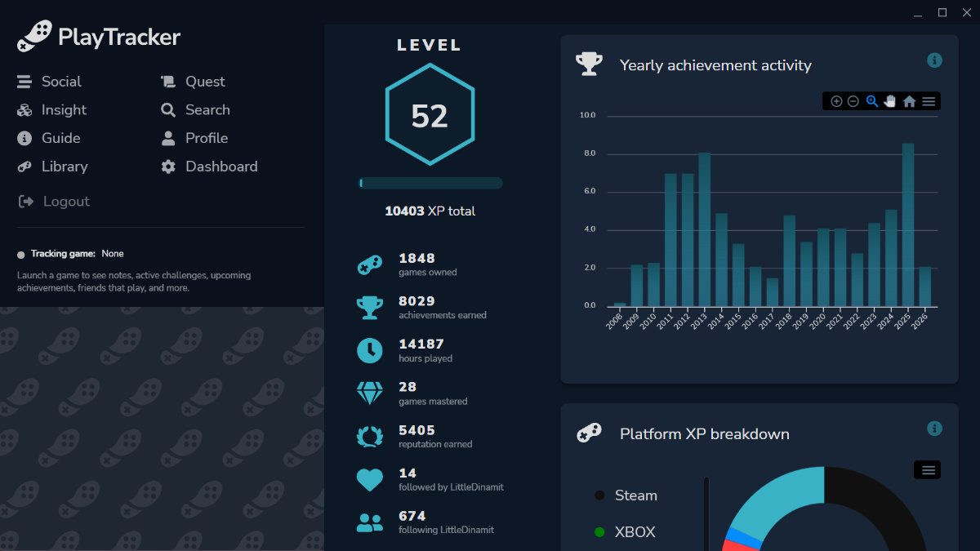Click the Search magnifier icon

pyautogui.click(x=168, y=110)
